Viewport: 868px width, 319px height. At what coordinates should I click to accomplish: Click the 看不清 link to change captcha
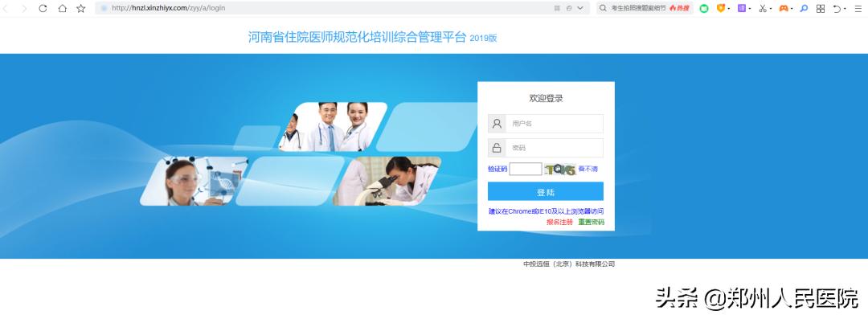click(x=588, y=169)
